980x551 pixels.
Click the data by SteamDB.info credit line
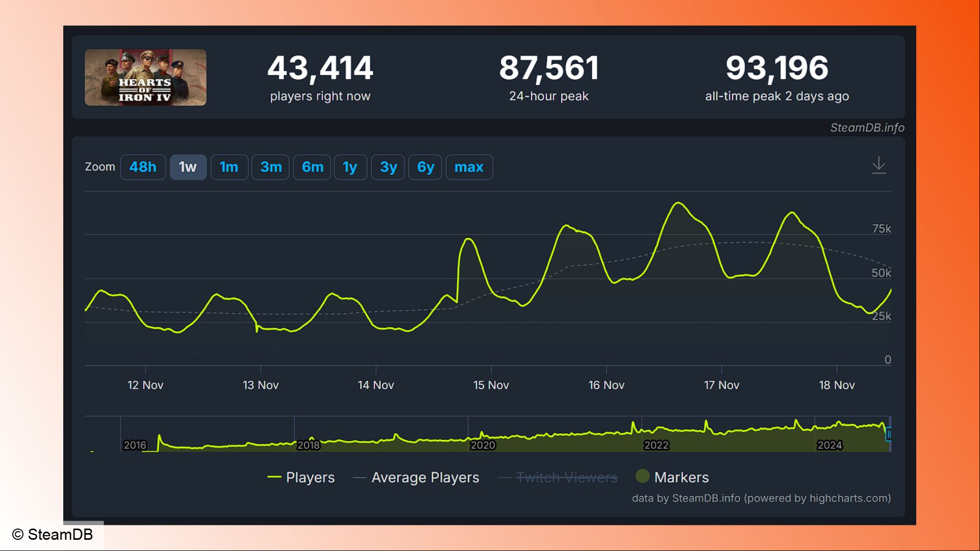pos(761,498)
